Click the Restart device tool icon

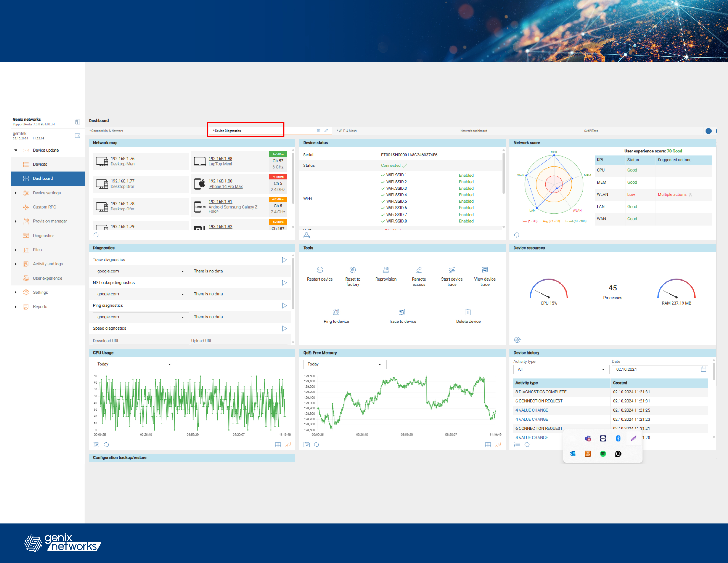320,270
